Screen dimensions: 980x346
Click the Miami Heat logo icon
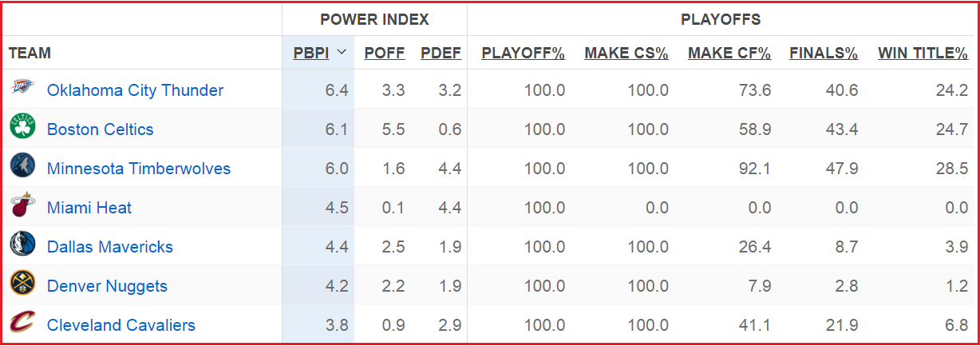(22, 206)
